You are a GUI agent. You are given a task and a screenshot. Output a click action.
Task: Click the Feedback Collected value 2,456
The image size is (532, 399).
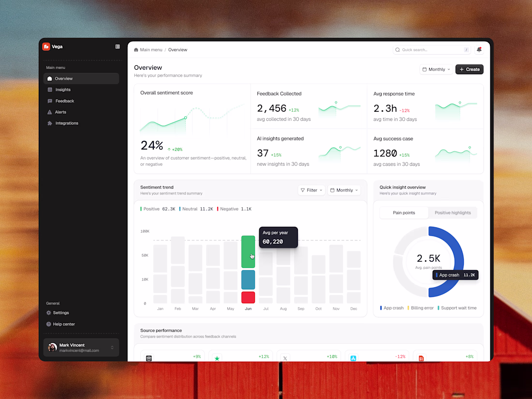click(x=271, y=108)
